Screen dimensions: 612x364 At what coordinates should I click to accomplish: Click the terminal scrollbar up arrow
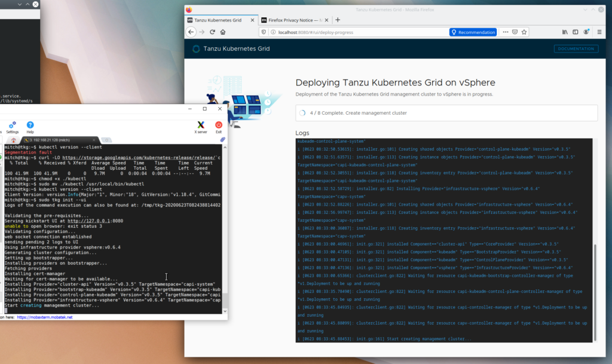pyautogui.click(x=225, y=148)
